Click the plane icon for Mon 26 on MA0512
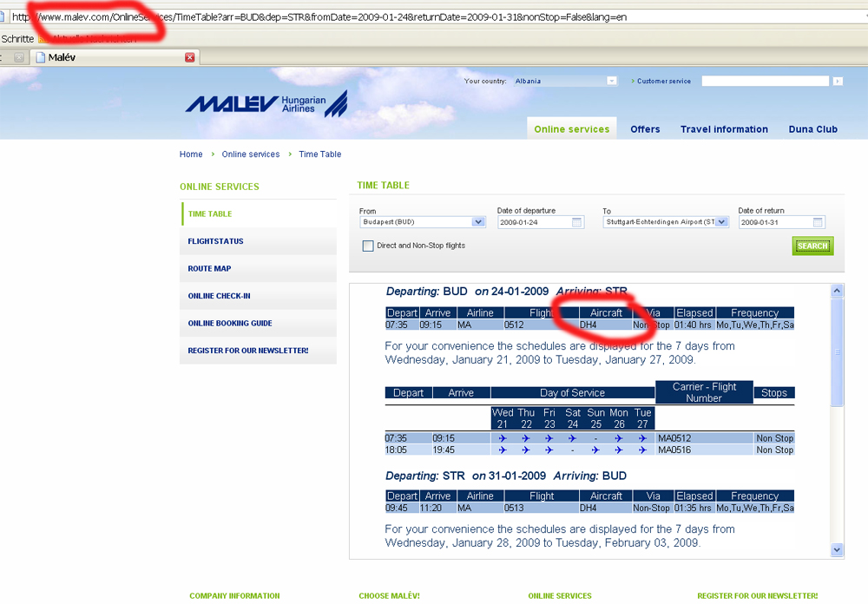 click(x=618, y=438)
